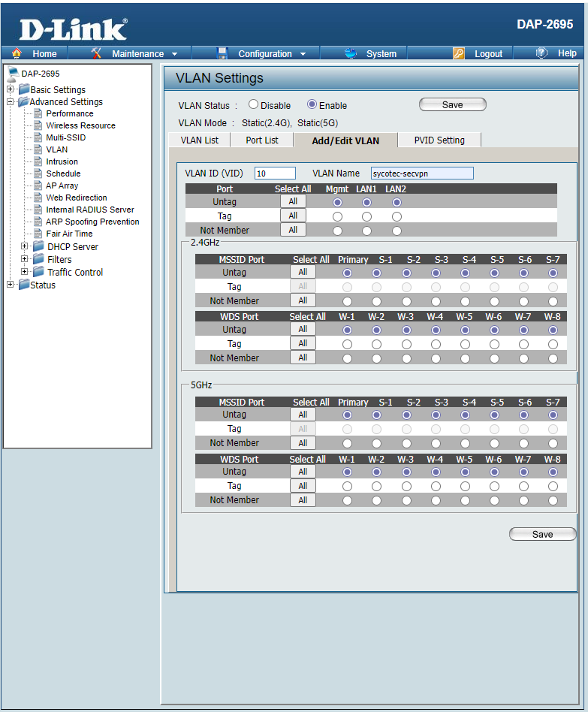
Task: Click the VLAN Name text field
Action: point(422,173)
